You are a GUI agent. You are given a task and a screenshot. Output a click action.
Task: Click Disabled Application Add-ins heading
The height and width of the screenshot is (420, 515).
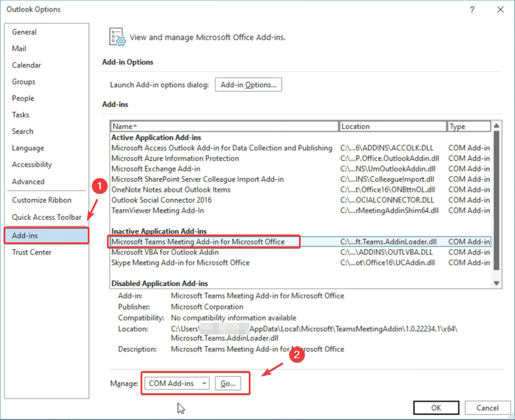tap(160, 283)
